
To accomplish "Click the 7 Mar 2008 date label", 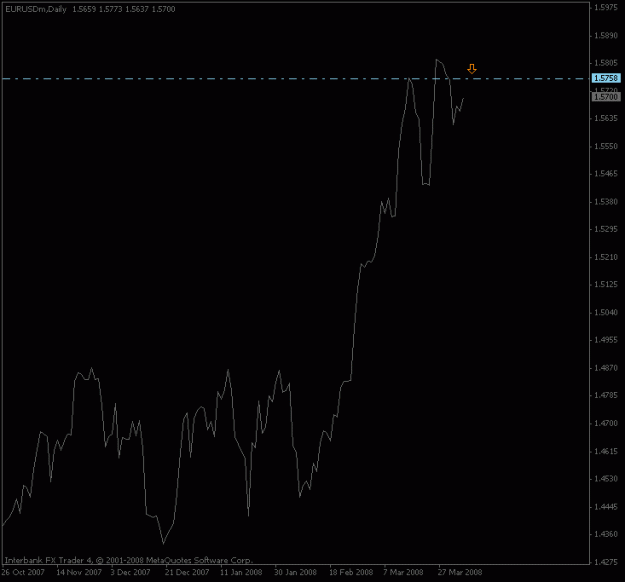I will tap(403, 572).
